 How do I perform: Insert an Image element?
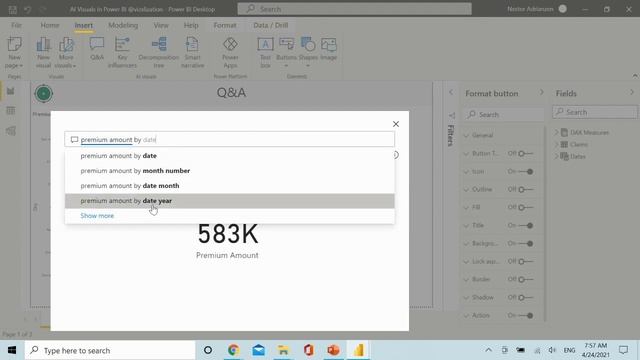pos(329,44)
